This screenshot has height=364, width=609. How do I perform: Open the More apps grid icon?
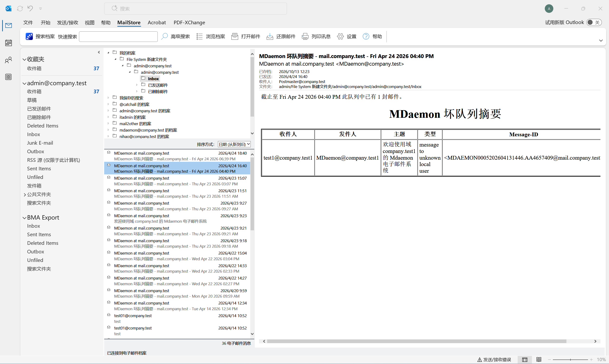[x=8, y=77]
